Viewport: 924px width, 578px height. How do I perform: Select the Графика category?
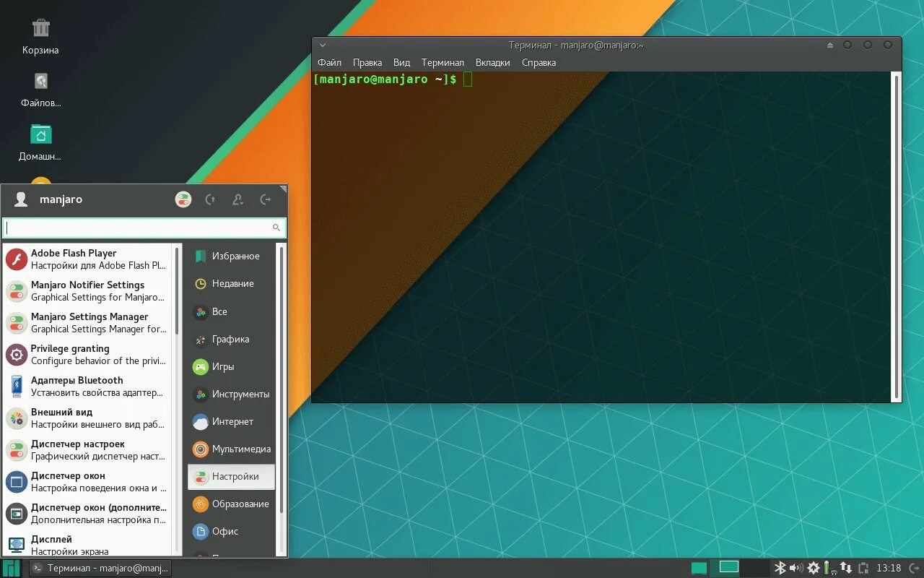[231, 339]
